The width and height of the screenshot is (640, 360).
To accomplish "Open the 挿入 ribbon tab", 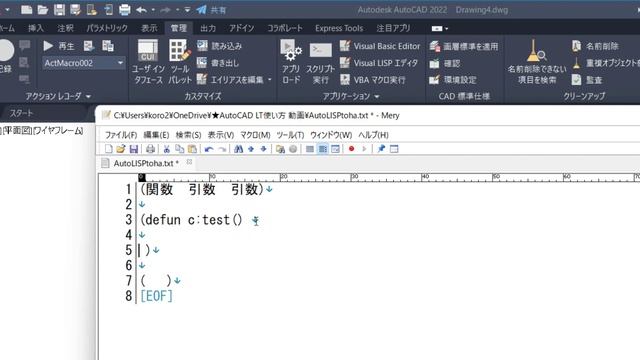I will click(x=36, y=28).
